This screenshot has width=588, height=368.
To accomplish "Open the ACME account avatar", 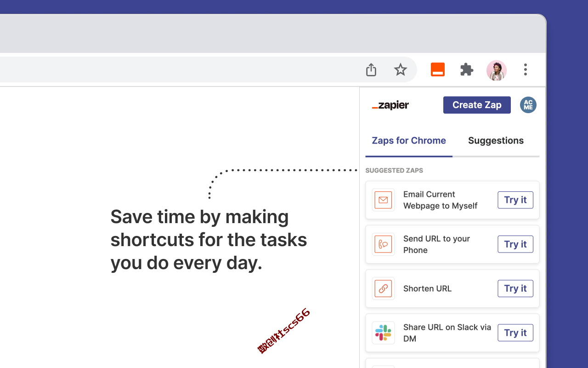I will point(528,105).
